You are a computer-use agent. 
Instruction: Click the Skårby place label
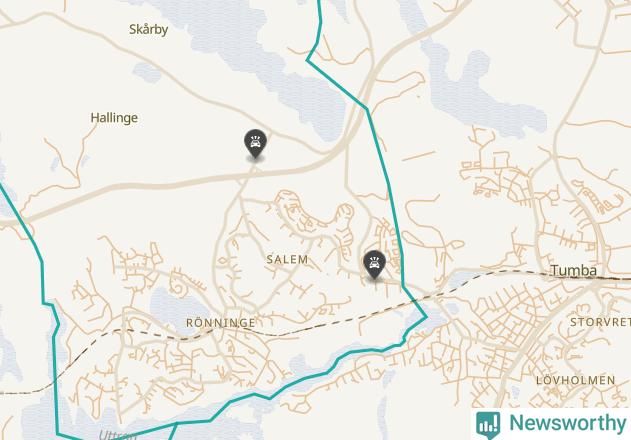click(x=148, y=29)
